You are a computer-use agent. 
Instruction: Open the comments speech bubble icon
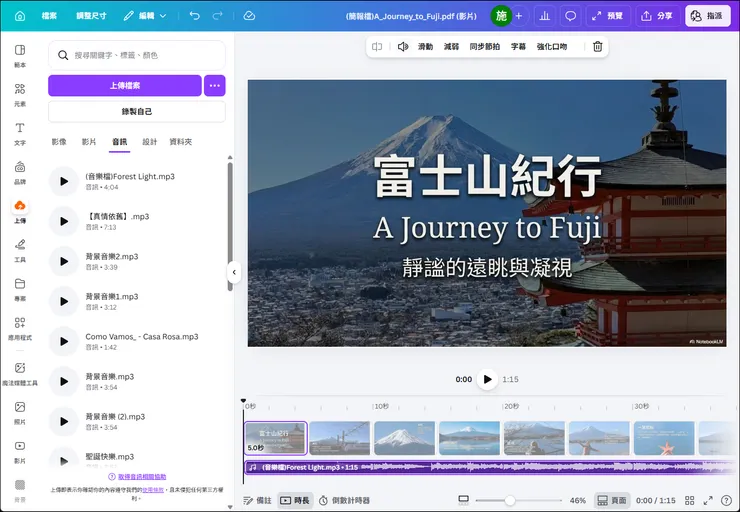(x=571, y=16)
